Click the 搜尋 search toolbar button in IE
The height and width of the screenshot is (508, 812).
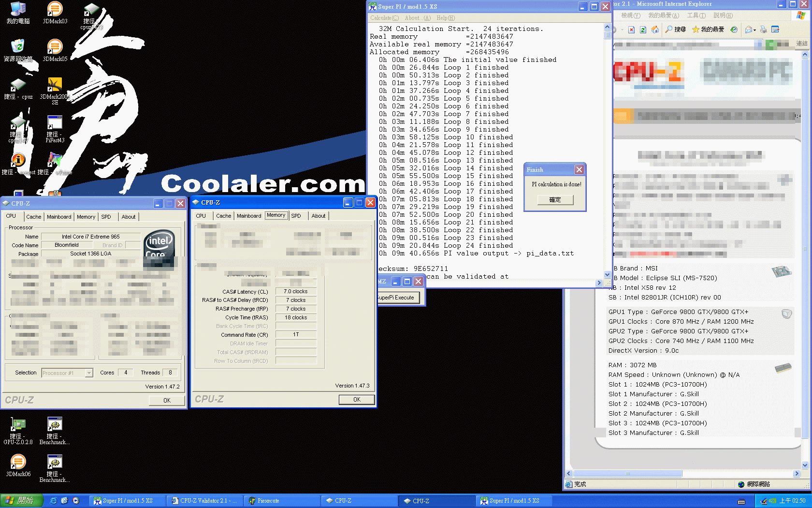675,30
